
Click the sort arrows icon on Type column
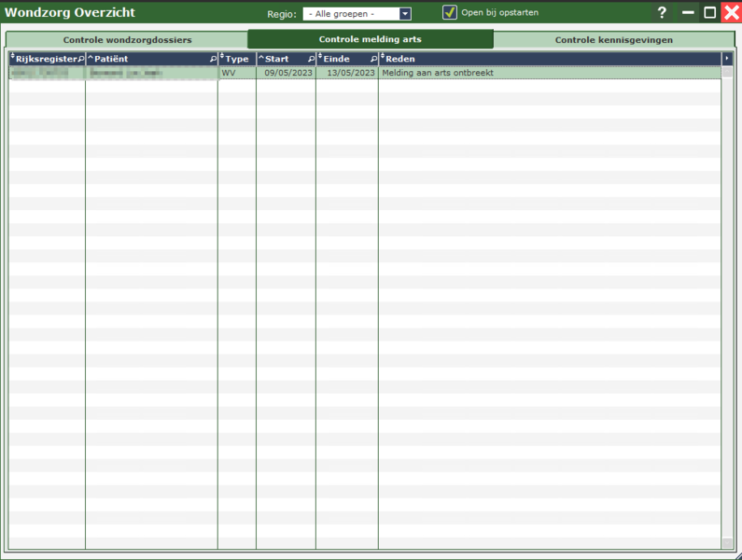click(222, 59)
